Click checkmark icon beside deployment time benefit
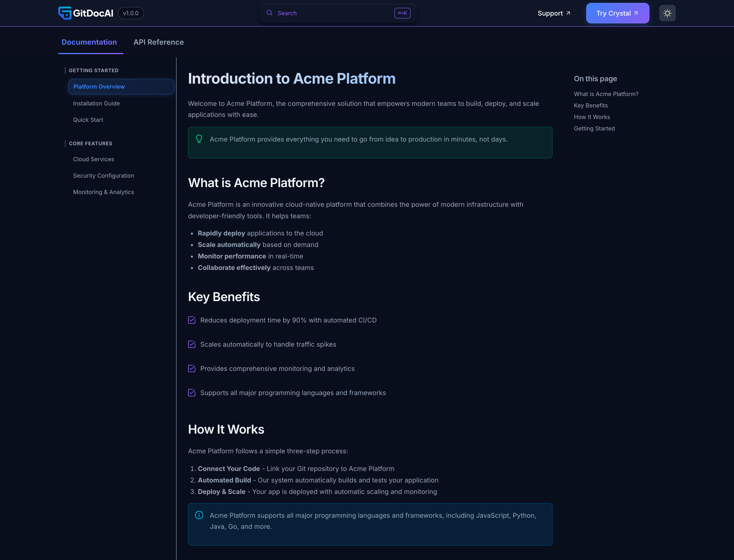The height and width of the screenshot is (560, 734). [x=192, y=320]
